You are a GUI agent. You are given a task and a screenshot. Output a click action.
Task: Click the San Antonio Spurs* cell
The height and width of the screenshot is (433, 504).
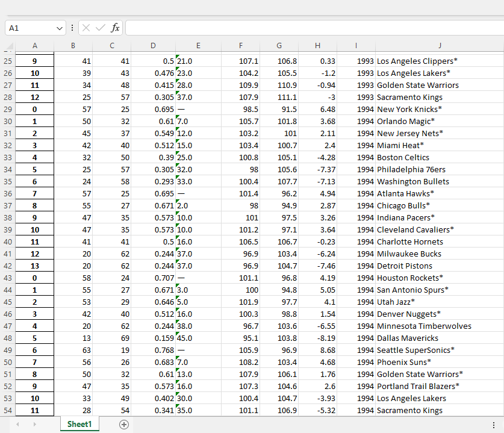pos(440,290)
